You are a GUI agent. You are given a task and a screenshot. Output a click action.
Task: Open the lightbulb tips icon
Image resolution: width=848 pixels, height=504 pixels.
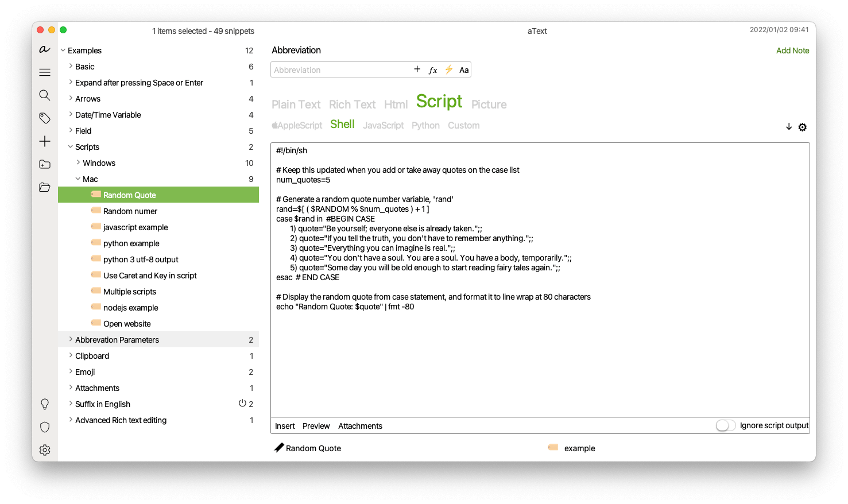44,404
